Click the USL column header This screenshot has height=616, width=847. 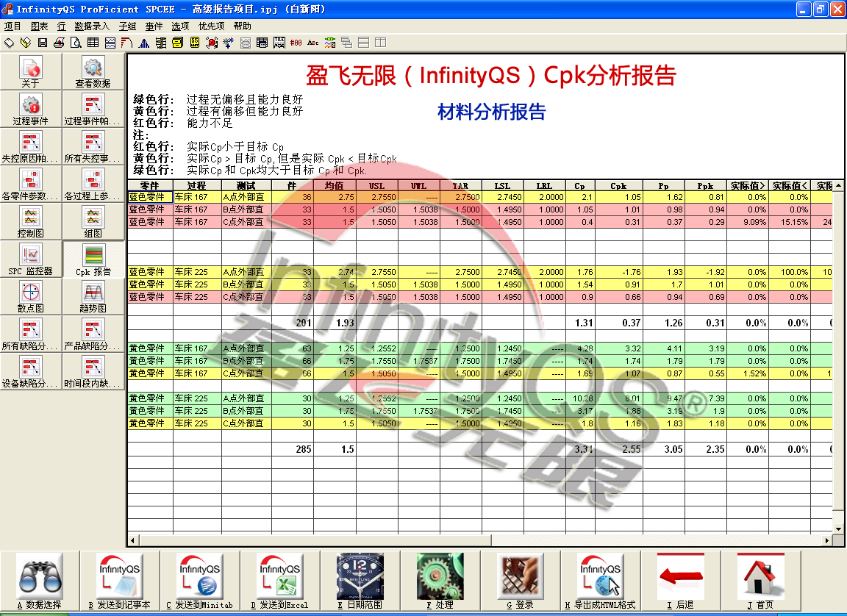pos(377,186)
